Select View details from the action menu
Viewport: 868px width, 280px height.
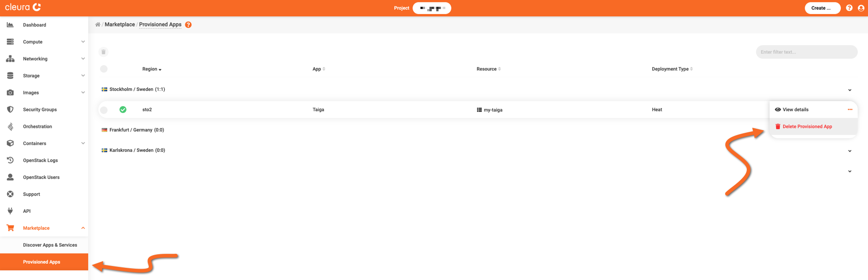click(x=795, y=110)
